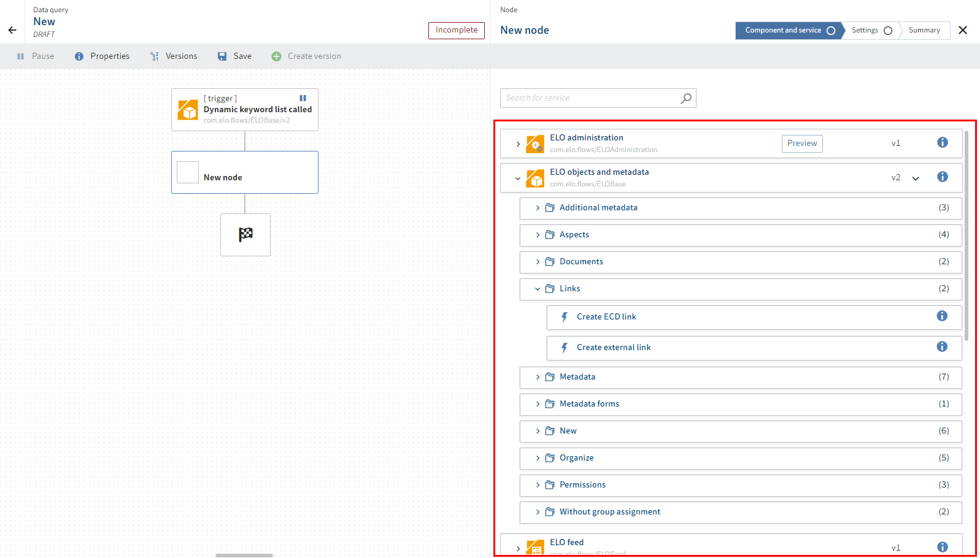Viewport: 980px width, 558px height.
Task: Click the services list vertical scrollbar
Action: click(x=966, y=235)
